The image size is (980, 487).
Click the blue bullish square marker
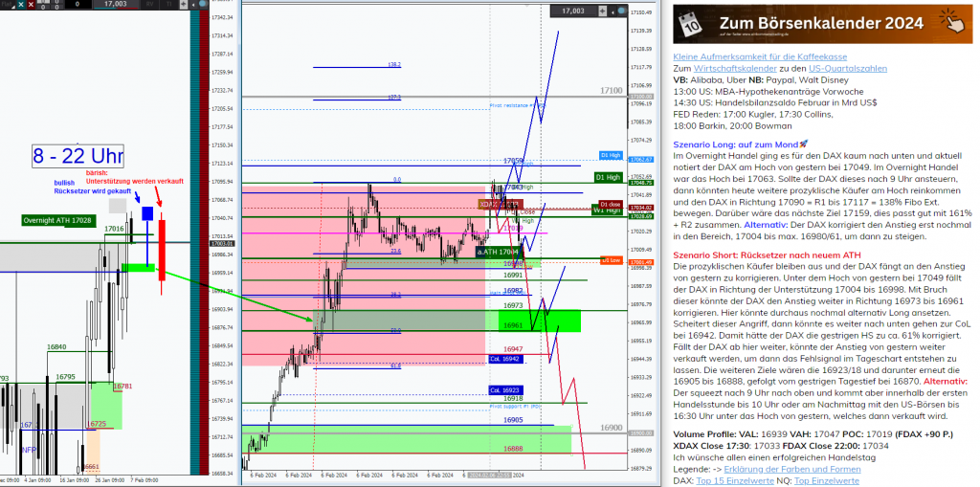click(x=147, y=213)
